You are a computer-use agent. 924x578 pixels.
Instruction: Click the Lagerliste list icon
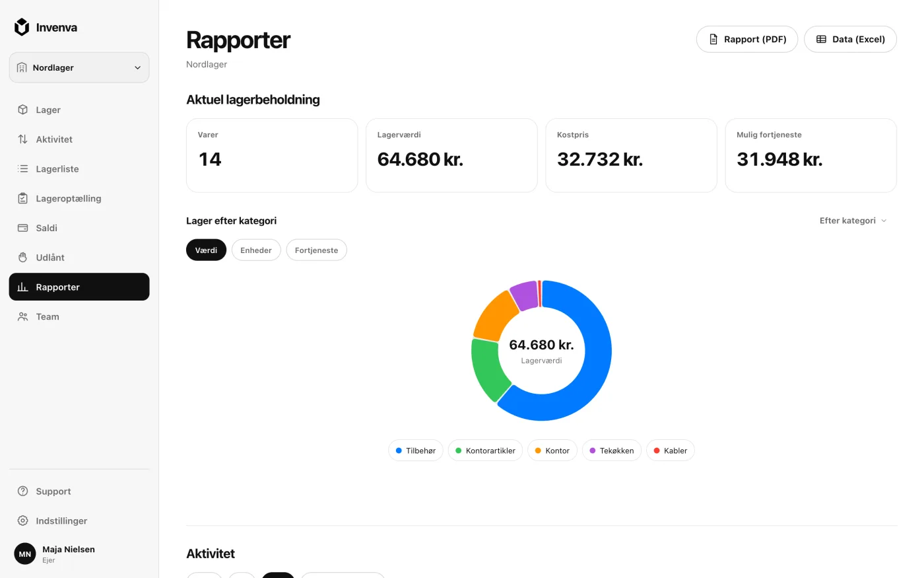click(x=22, y=169)
